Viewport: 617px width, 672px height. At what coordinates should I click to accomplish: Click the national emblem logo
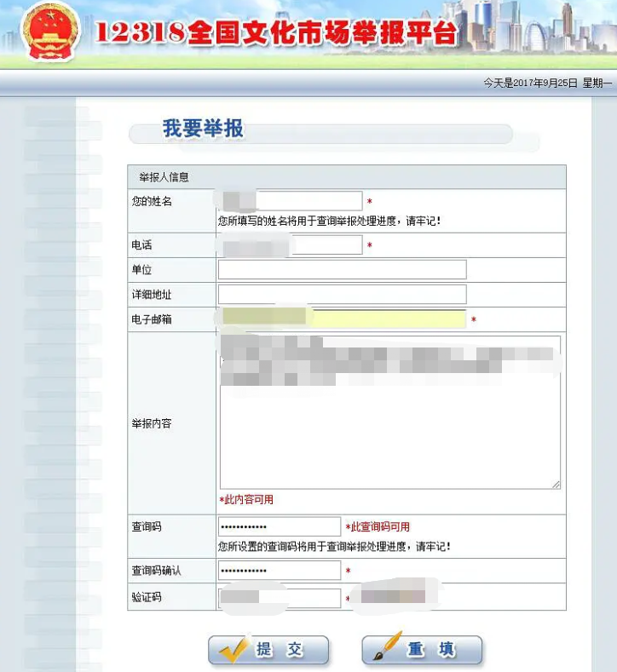pyautogui.click(x=51, y=33)
